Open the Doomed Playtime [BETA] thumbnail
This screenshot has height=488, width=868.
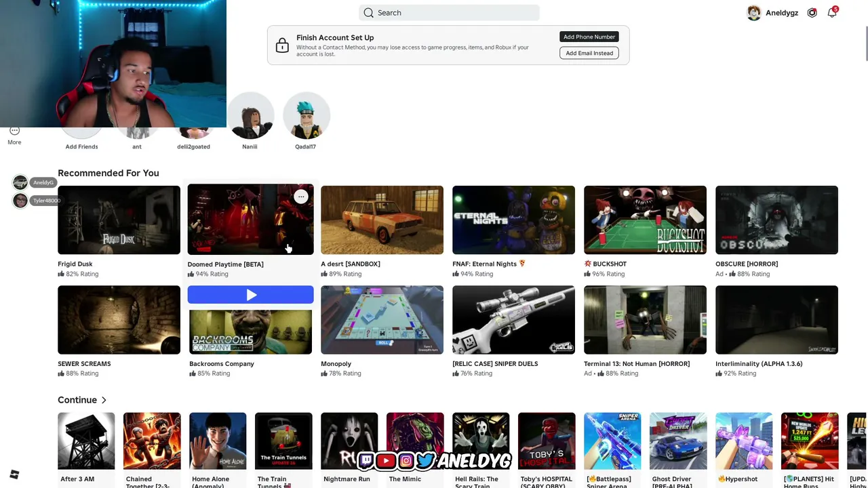pyautogui.click(x=251, y=220)
